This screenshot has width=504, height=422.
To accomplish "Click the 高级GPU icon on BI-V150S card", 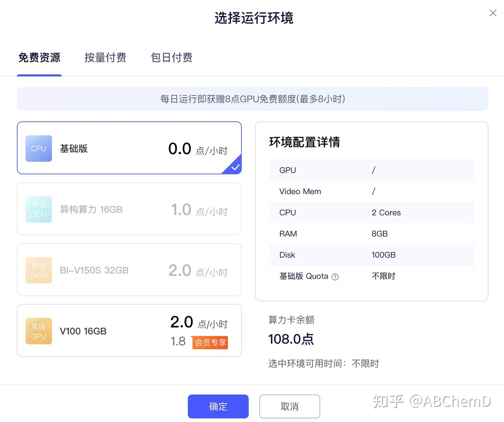I will pos(38,270).
